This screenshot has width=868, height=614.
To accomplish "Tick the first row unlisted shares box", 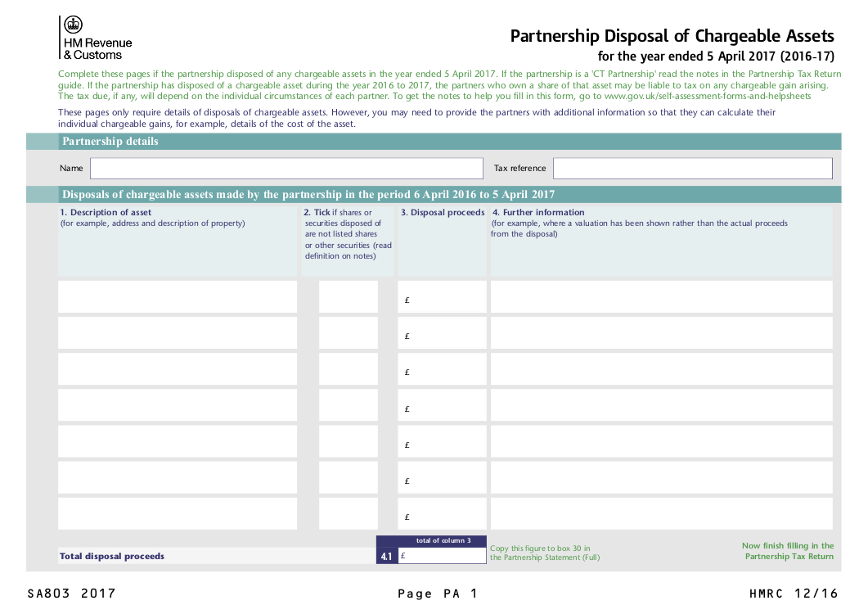I will [x=349, y=297].
